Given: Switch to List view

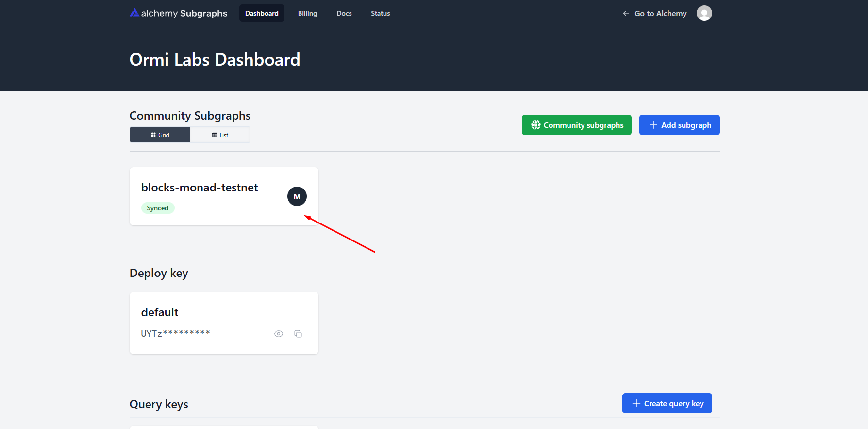Looking at the screenshot, I should point(220,135).
